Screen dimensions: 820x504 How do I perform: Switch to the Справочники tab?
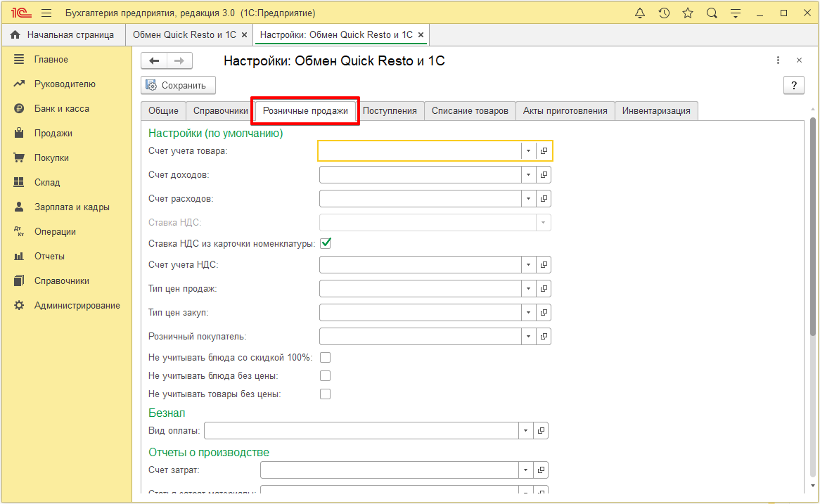tap(221, 111)
